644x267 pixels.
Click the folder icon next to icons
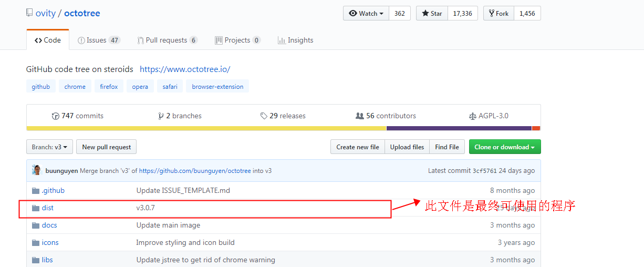point(36,242)
